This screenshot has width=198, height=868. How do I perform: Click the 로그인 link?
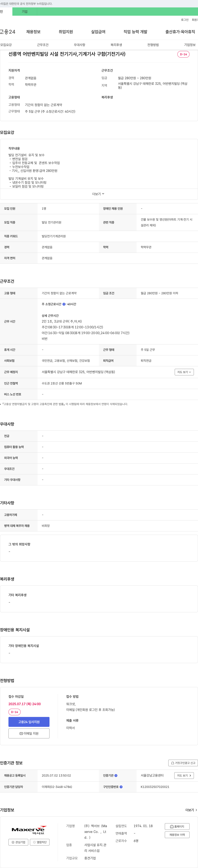click(185, 20)
